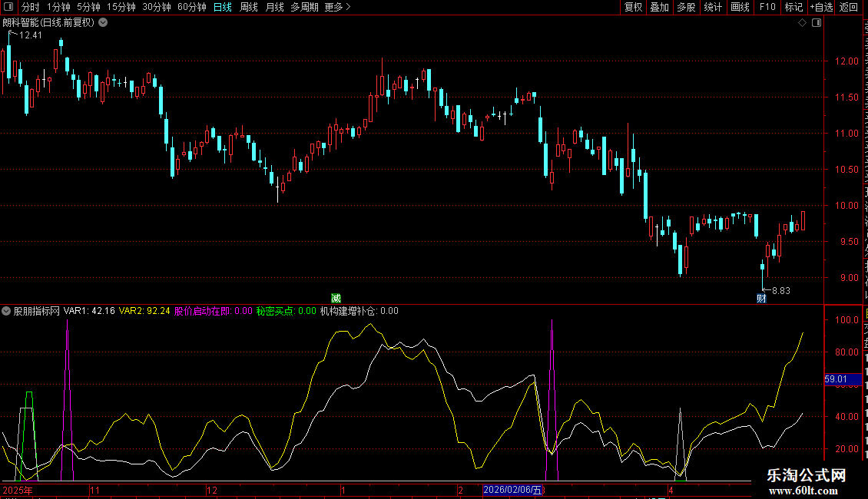Toggle the 叠加 overlay option

(x=659, y=7)
